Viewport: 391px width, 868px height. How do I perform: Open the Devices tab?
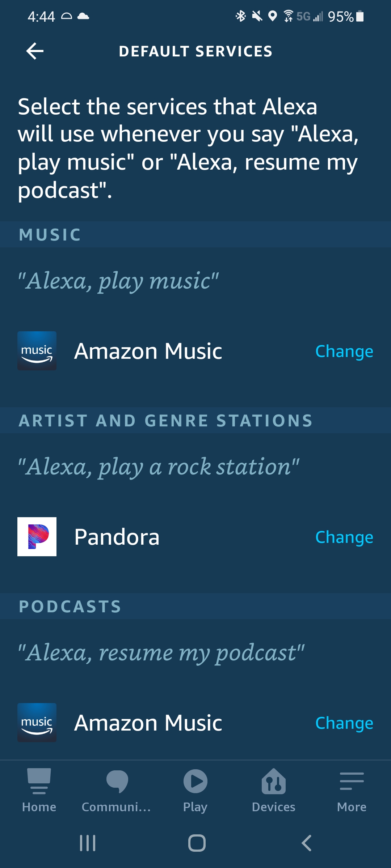click(274, 791)
